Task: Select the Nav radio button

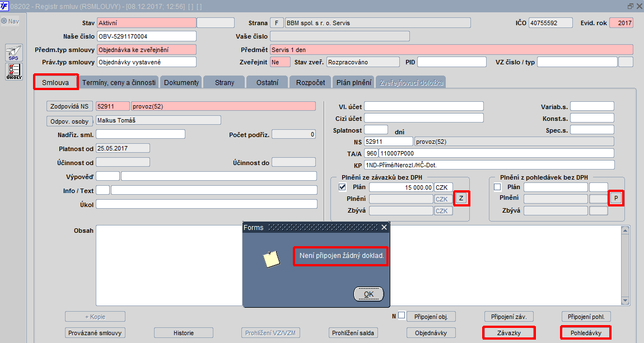Action: click(x=4, y=21)
